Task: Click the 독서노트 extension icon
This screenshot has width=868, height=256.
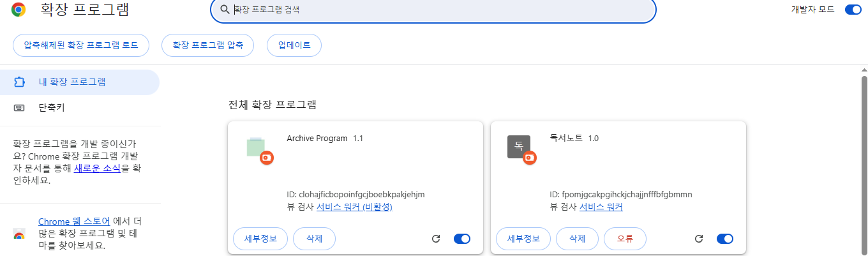Action: click(x=519, y=147)
